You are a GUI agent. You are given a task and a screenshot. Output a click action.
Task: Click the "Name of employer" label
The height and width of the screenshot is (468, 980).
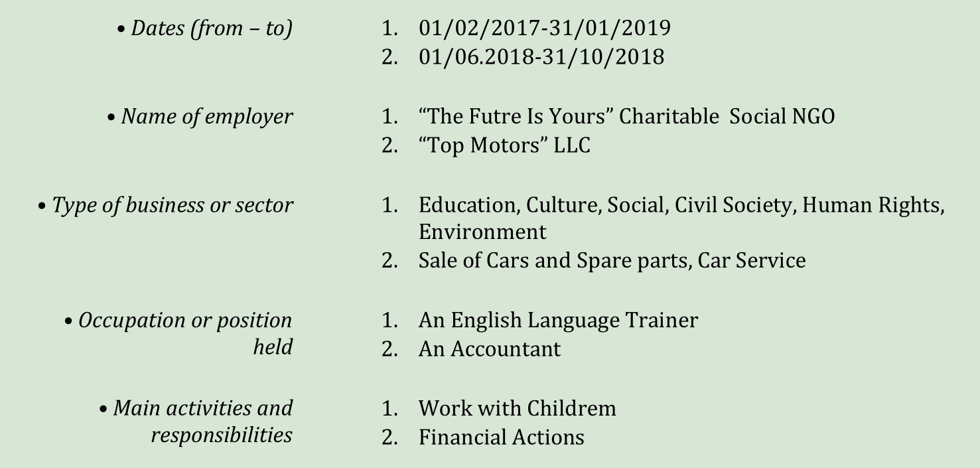tap(206, 117)
